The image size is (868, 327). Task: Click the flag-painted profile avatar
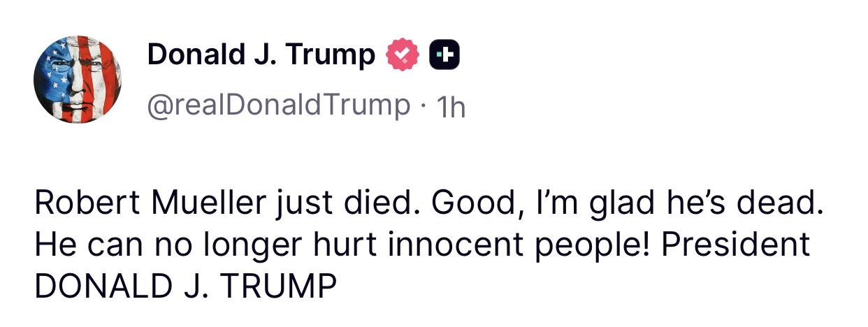pos(78,79)
